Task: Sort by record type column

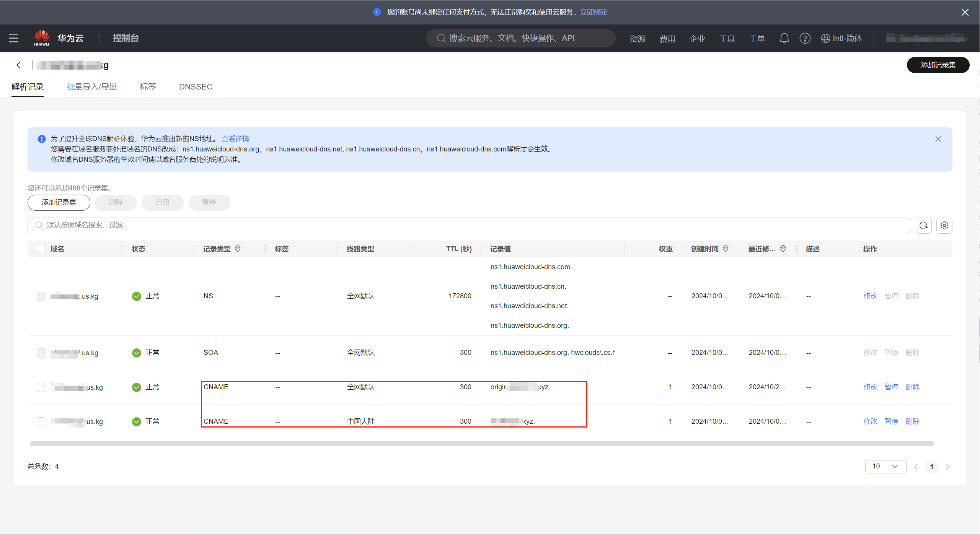Action: pos(238,249)
